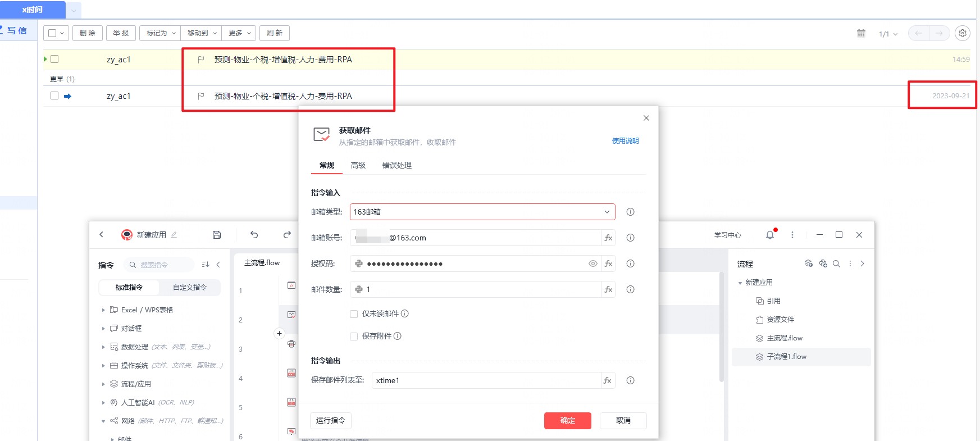The height and width of the screenshot is (441, 980).
Task: Tick the checkbox of the 14:59 email
Action: (x=54, y=59)
